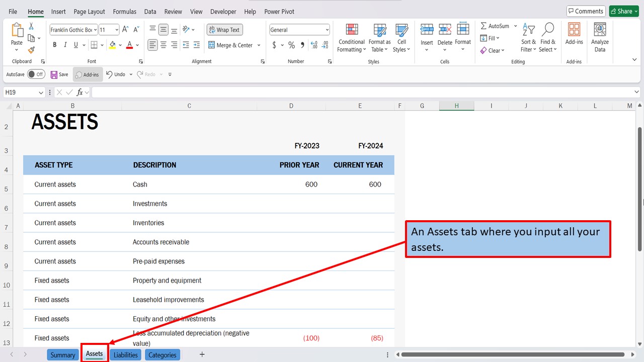Viewport: 644px width, 362px height.
Task: Expand the formula bar chevron
Action: point(637,93)
